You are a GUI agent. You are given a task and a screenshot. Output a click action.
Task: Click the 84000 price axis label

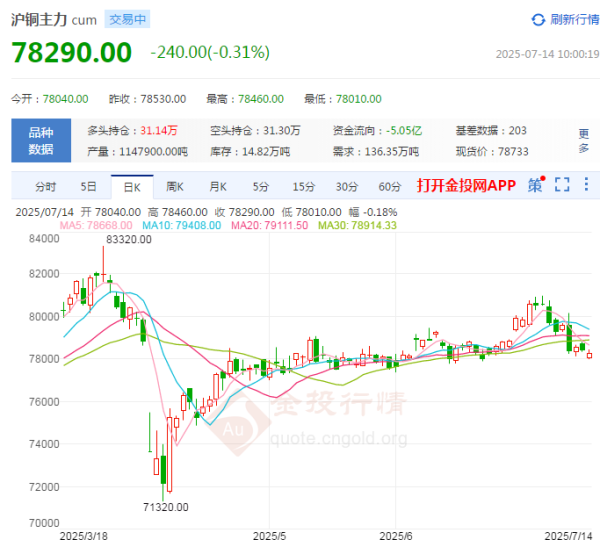click(44, 239)
